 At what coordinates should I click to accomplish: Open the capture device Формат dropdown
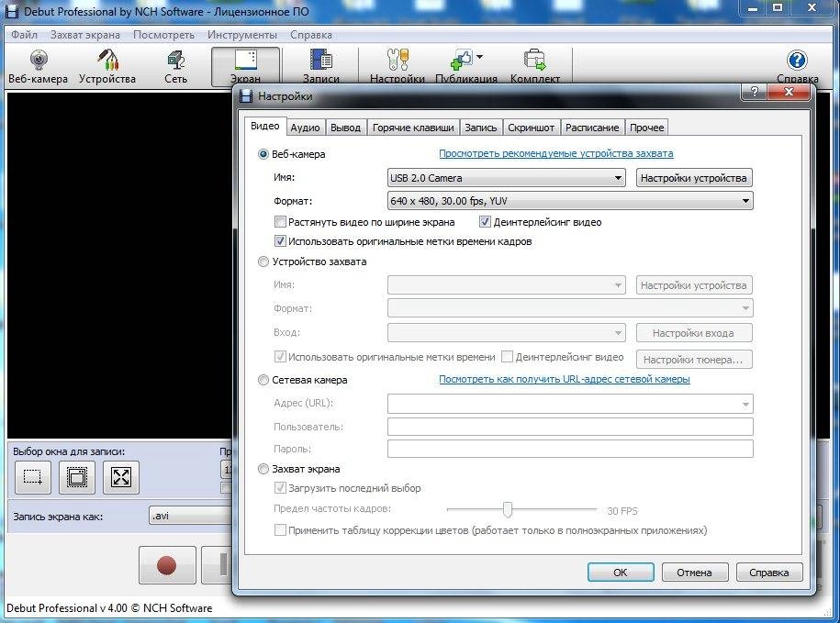coord(570,307)
